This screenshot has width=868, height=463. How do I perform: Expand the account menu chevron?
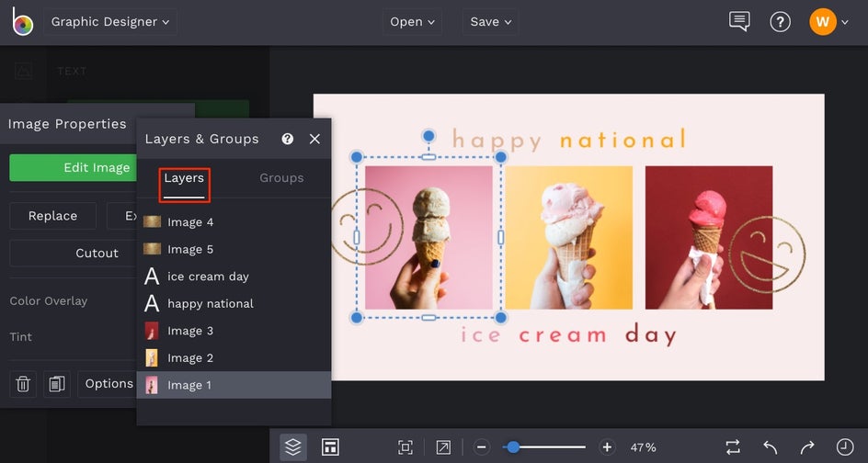point(845,22)
